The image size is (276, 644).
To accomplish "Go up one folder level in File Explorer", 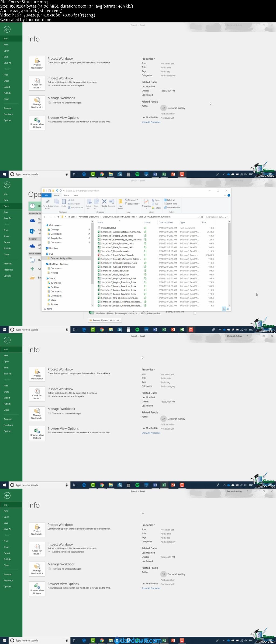I will 58,217.
